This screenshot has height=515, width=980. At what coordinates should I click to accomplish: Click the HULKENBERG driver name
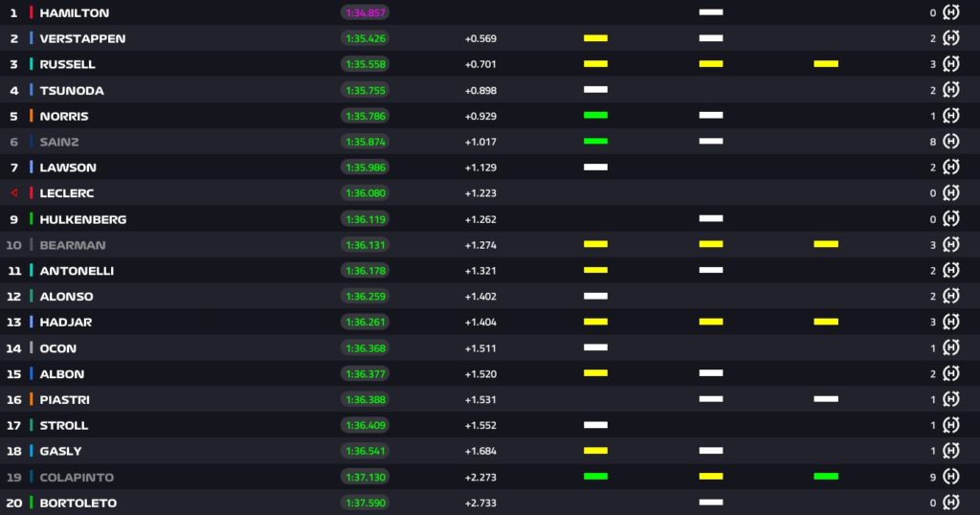tap(82, 219)
